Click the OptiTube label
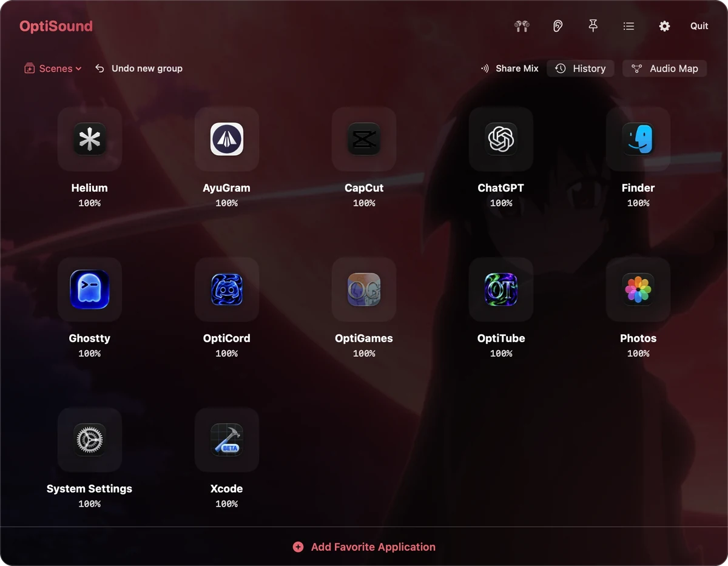728x566 pixels. pyautogui.click(x=501, y=339)
